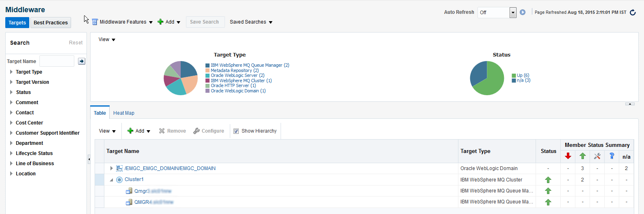Viewport: 644px width, 214px height.
Task: Open the View menu above the charts
Action: tap(107, 39)
